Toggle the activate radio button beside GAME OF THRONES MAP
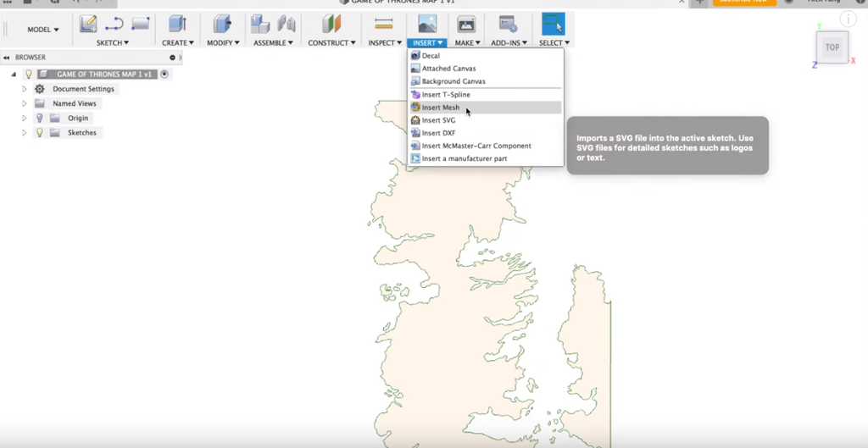This screenshot has width=868, height=448. click(164, 75)
